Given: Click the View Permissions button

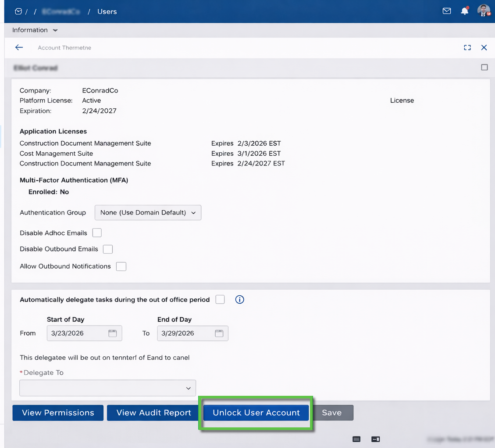Looking at the screenshot, I should (58, 412).
